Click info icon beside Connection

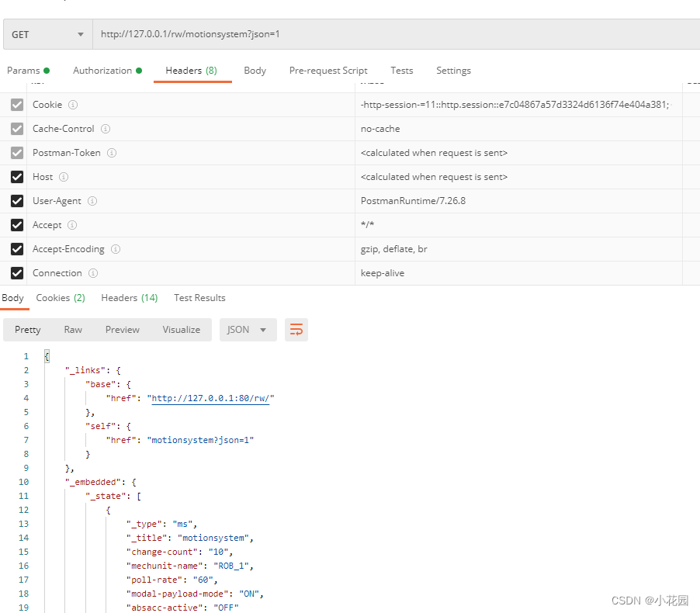[93, 273]
